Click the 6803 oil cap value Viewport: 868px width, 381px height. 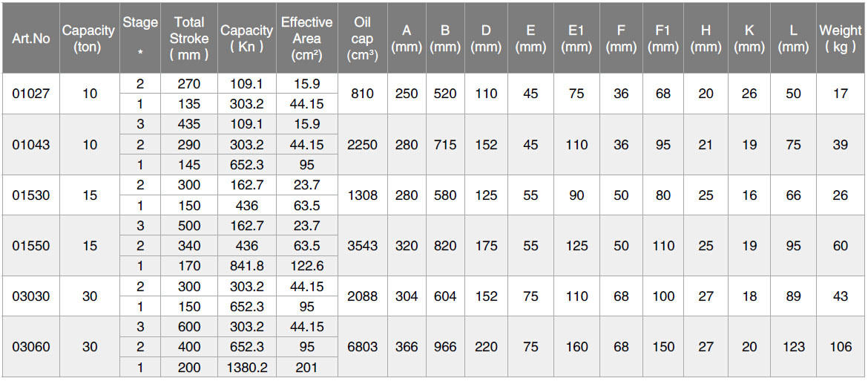362,347
